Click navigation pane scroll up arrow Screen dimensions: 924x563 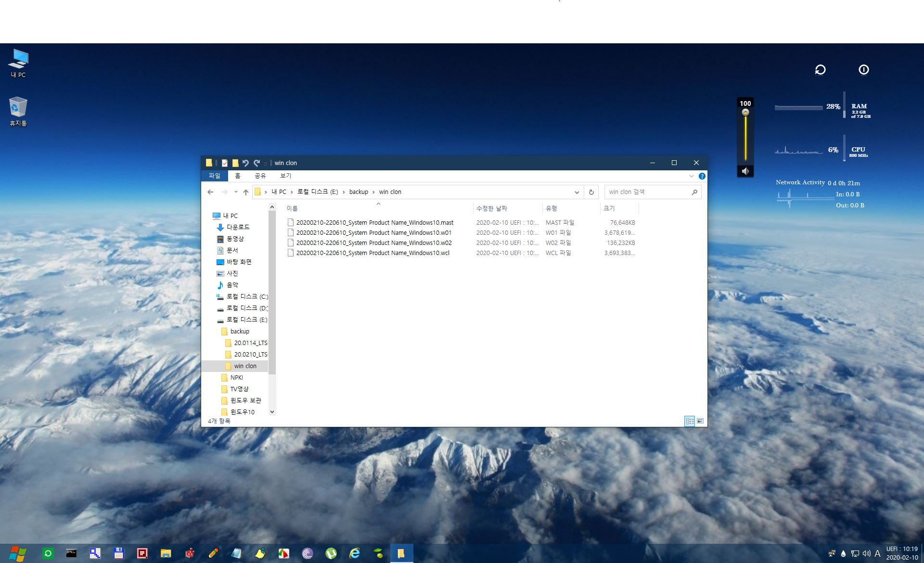272,207
